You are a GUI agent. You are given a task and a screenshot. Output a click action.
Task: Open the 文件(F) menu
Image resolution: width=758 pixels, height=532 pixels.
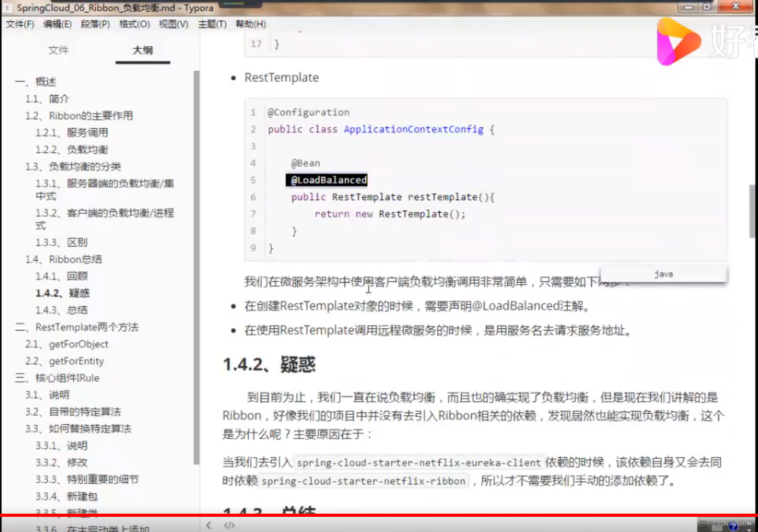20,24
